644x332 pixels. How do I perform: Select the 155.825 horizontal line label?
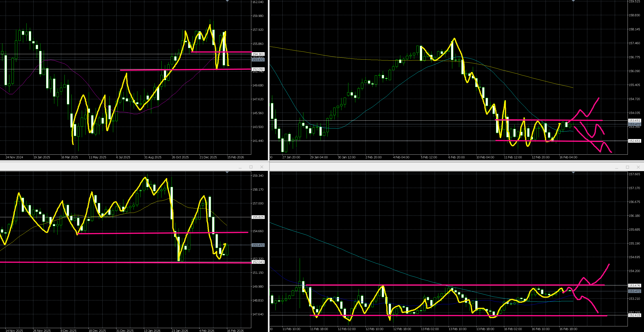tap(258, 217)
